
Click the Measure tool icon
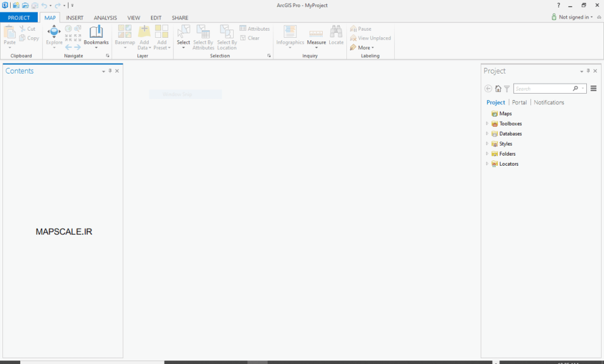pyautogui.click(x=316, y=34)
